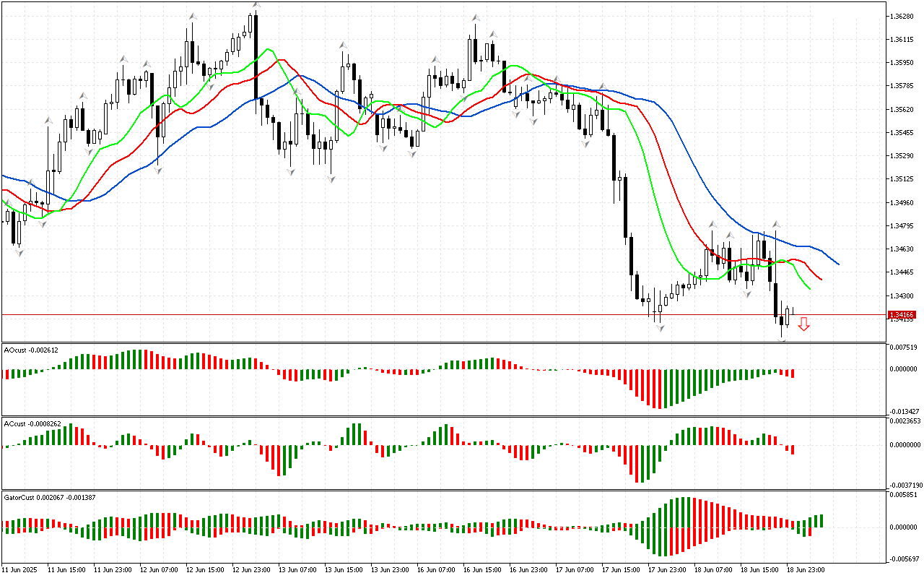Screen dimensions: 924x578
Task: Click the 12 Jun 23:00 time axis label
Action: point(250,569)
